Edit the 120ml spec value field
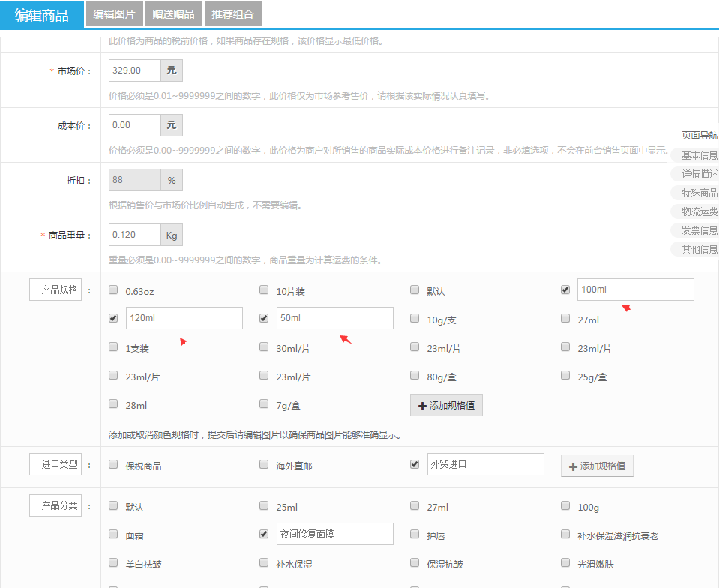 [x=184, y=318]
